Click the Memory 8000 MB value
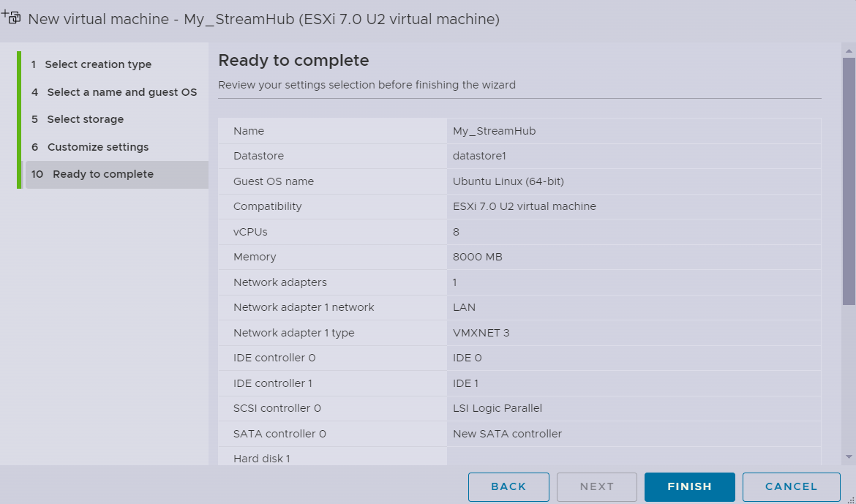Screen dimensions: 856x504 tap(478, 257)
